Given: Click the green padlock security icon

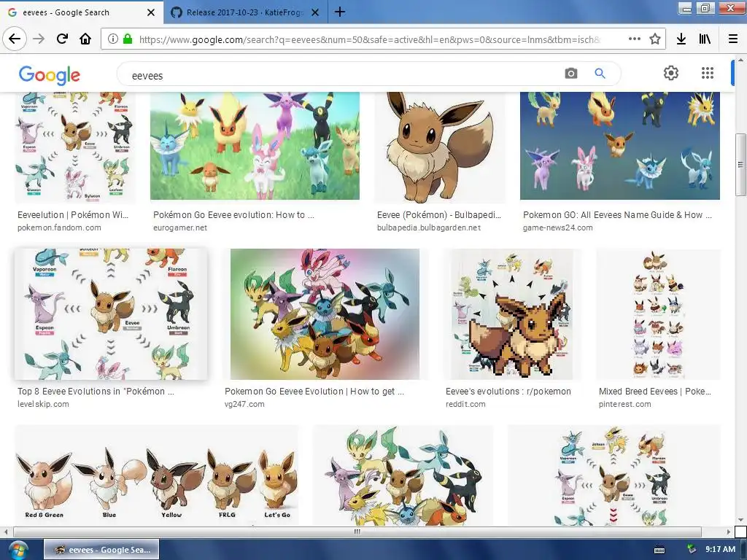Looking at the screenshot, I should point(127,39).
